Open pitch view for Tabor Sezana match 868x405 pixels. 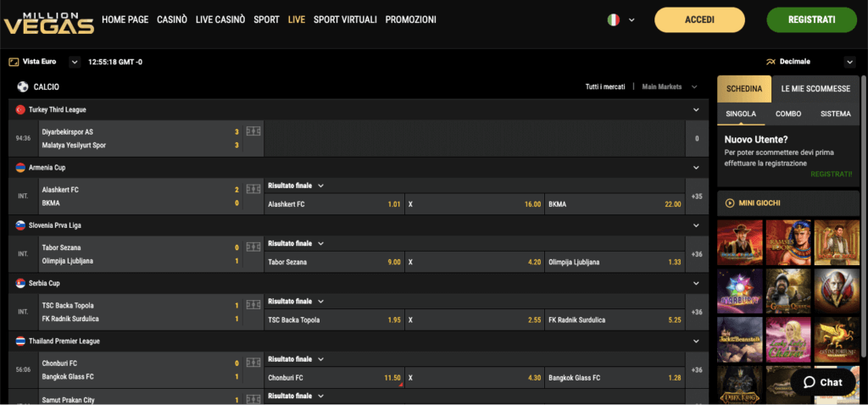[253, 247]
